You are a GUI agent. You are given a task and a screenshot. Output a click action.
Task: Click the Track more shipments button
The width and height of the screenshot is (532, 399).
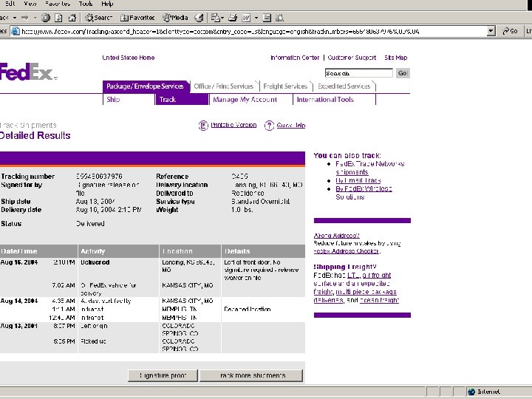pyautogui.click(x=251, y=375)
